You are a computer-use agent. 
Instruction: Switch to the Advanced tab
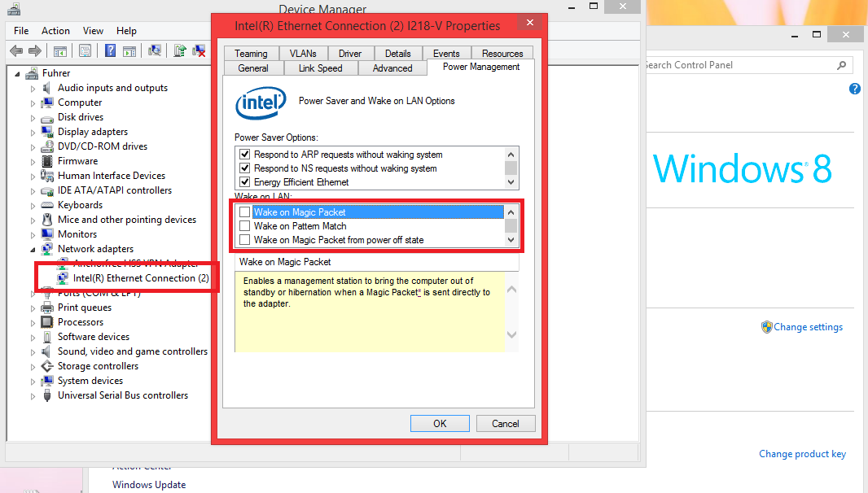click(392, 68)
